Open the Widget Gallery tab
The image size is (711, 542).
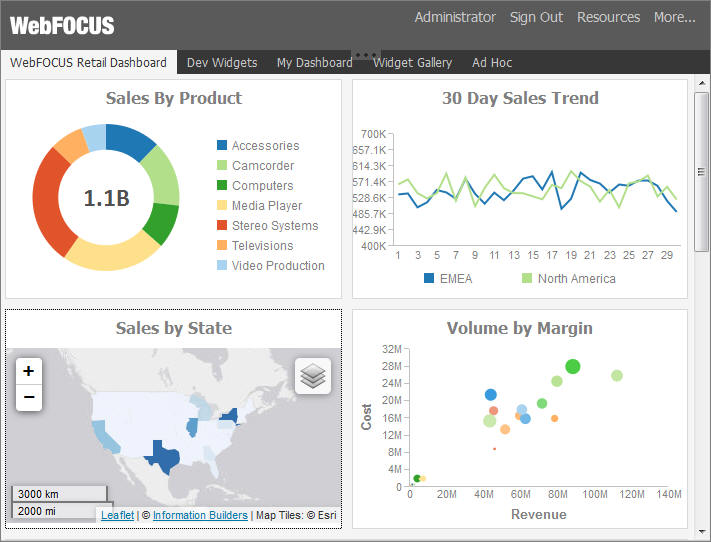click(412, 63)
